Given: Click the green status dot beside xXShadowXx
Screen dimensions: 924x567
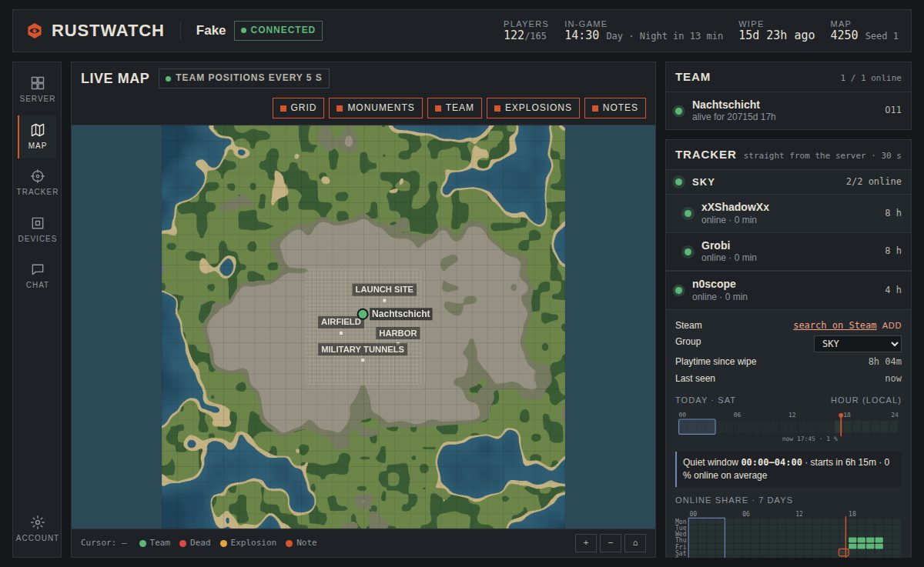Looking at the screenshot, I should coord(688,213).
